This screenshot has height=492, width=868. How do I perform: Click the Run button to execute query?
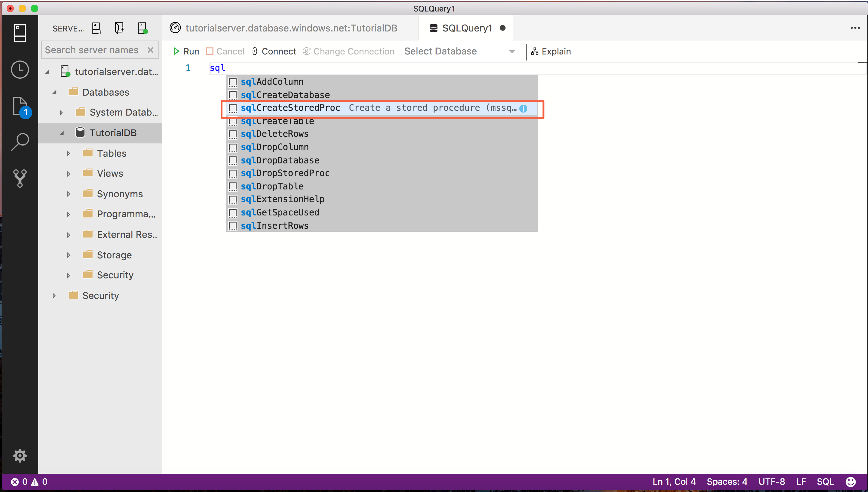pos(187,51)
